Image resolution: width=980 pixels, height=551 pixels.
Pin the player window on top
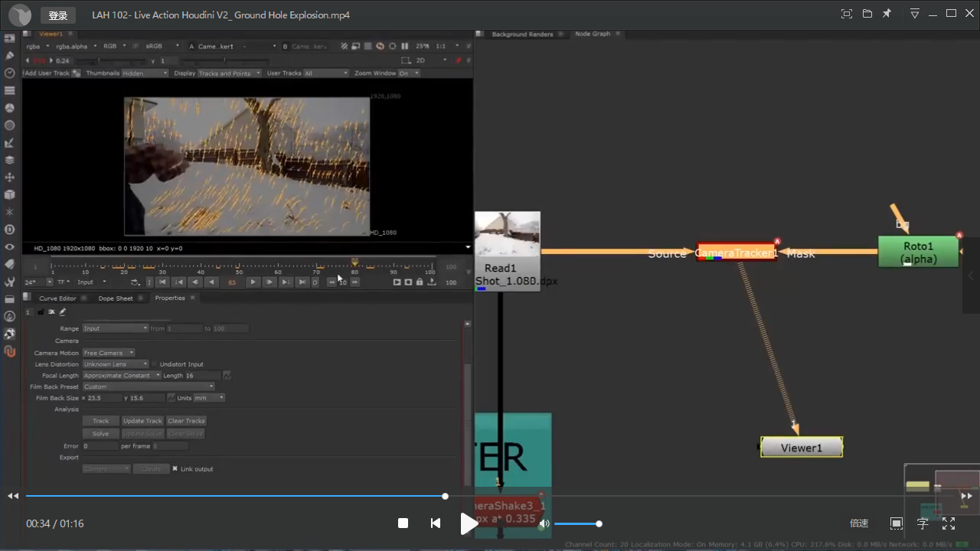pos(887,14)
